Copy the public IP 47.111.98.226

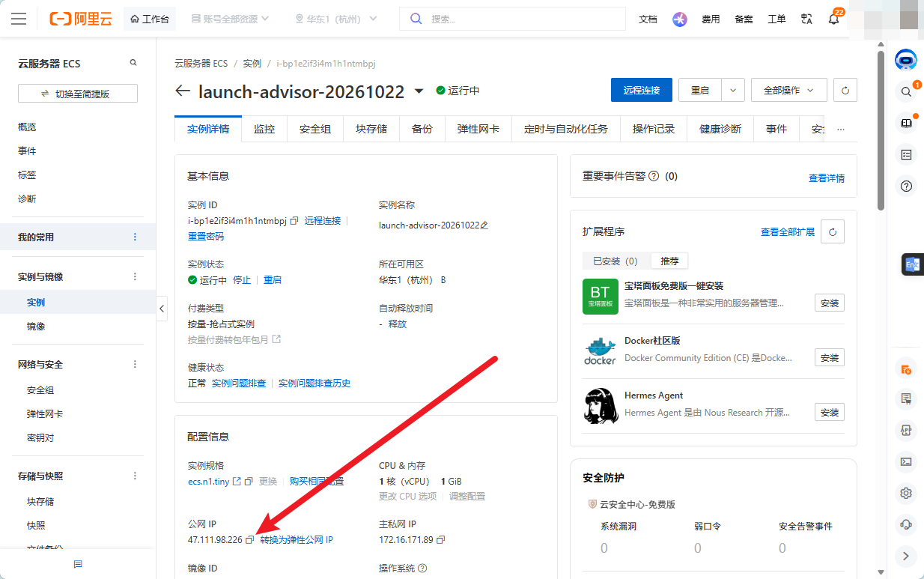(x=250, y=539)
